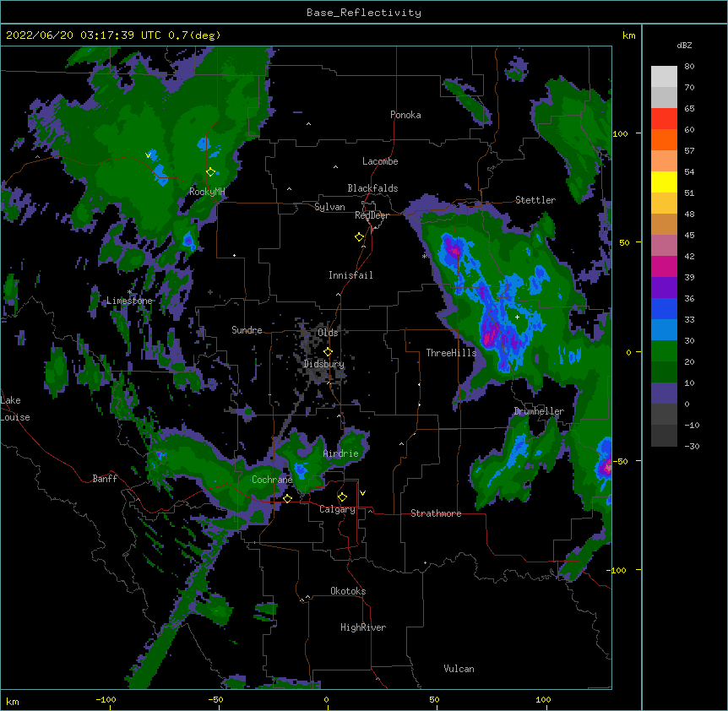Screen dimensions: 728x711
Task: Click the light gray 70-80 dBZ swatch
Action: coord(664,77)
